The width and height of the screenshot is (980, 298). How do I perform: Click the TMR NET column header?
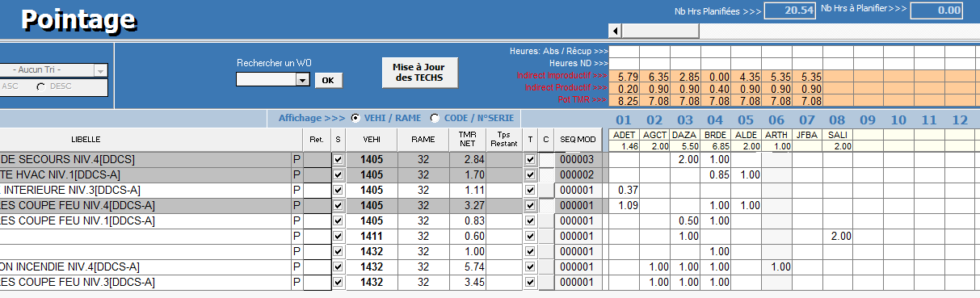tap(467, 140)
